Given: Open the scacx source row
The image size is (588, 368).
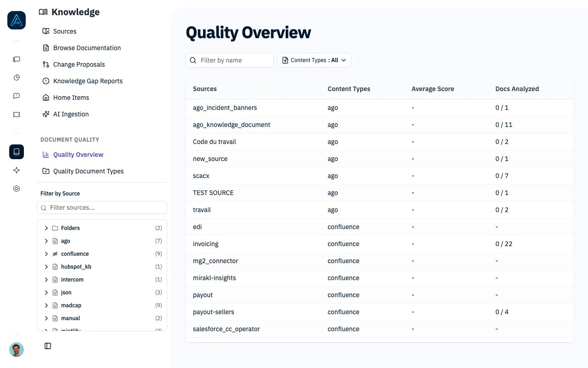Looking at the screenshot, I should [379, 176].
